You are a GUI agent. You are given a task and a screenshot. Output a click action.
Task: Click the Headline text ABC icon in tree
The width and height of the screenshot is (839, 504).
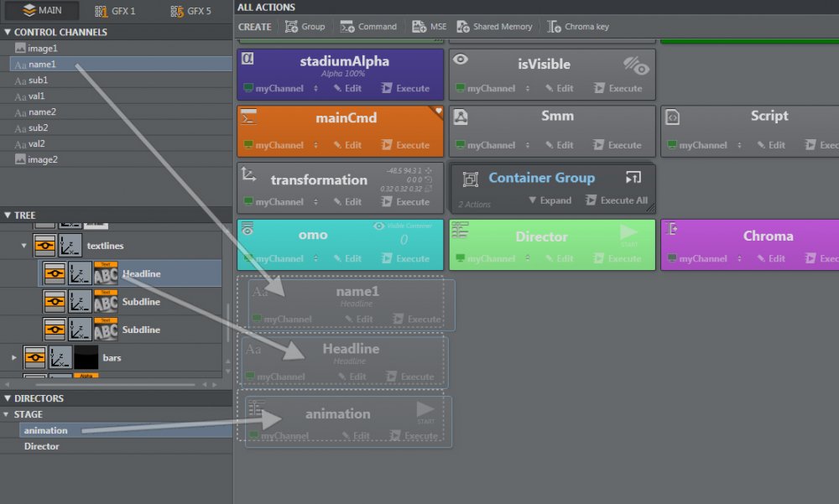tap(106, 273)
